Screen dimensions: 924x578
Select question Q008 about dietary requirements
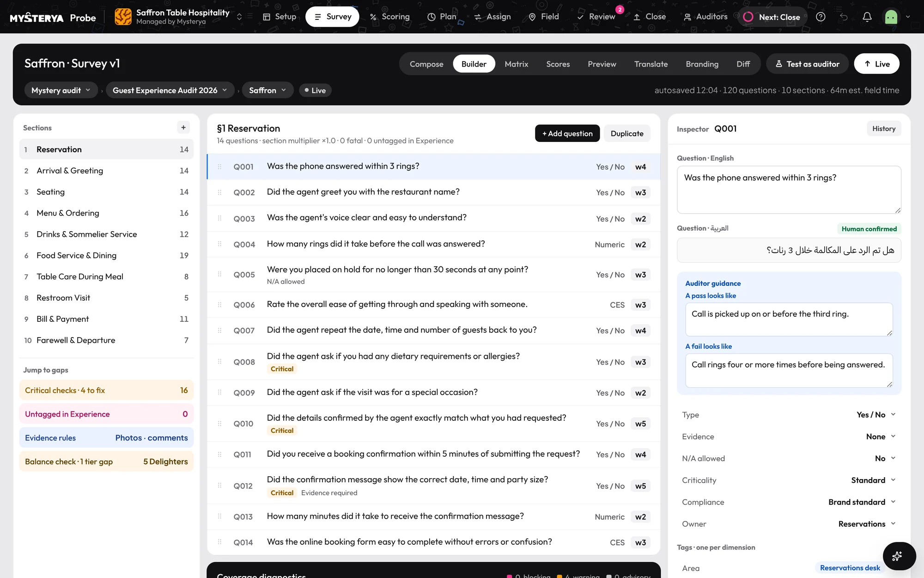(x=433, y=362)
